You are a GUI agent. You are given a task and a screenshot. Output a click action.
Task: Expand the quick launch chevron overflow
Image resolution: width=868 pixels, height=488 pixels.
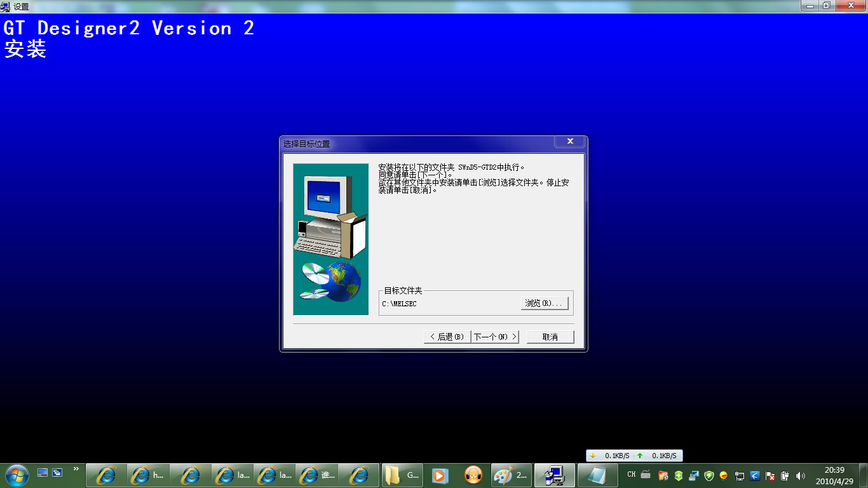point(76,470)
